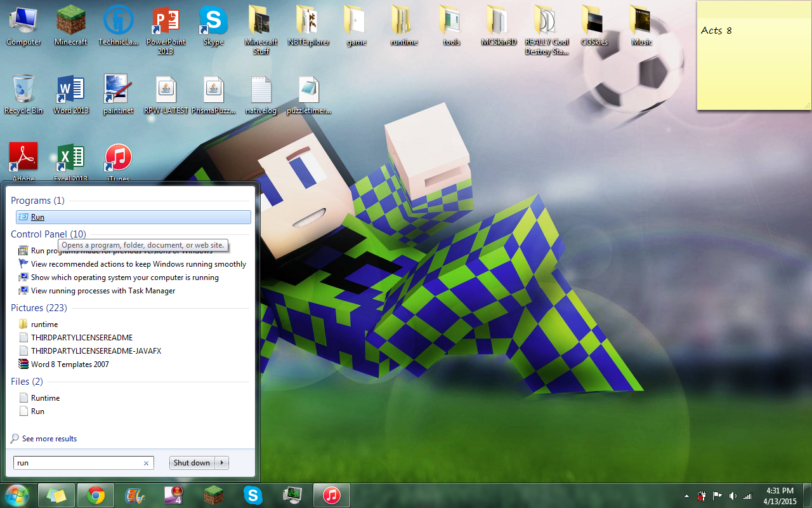Click the 'Acts 8' sticky note text
Screen dimensions: 812x508
coord(716,30)
